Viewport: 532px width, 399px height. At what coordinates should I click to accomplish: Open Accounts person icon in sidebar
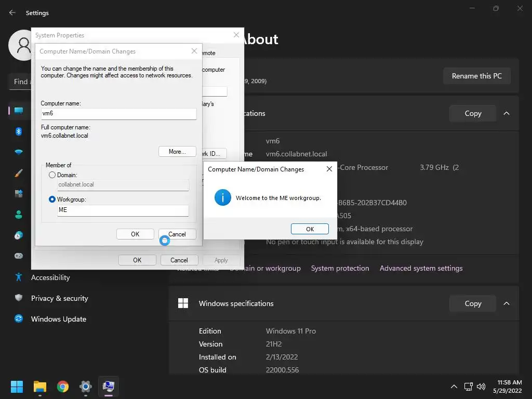pos(19,215)
